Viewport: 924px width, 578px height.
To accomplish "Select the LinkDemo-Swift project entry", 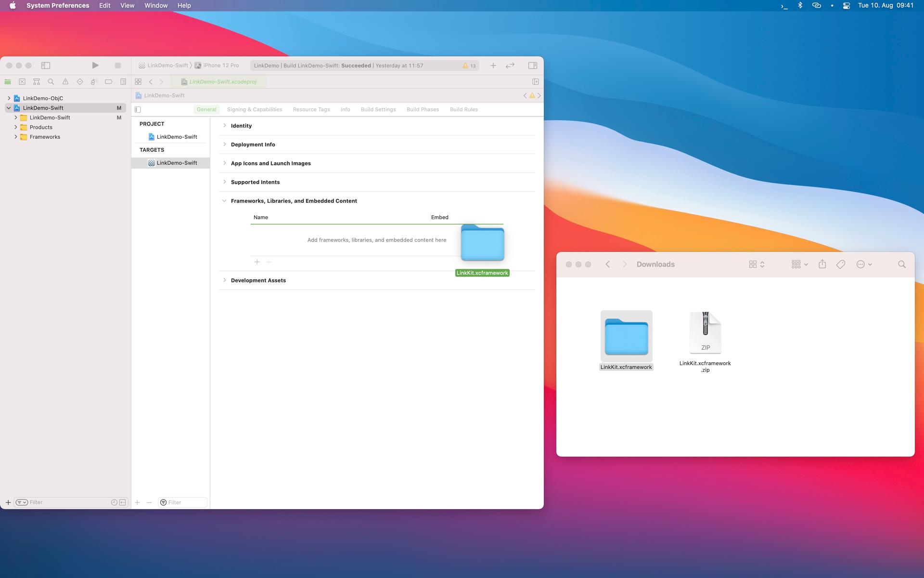I will (171, 137).
